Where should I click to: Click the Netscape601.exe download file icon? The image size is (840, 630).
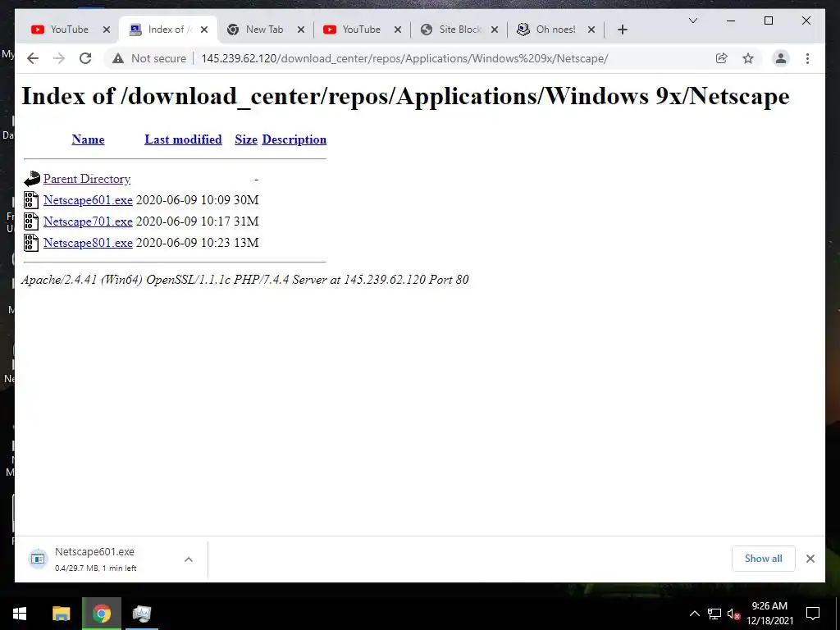[38, 559]
